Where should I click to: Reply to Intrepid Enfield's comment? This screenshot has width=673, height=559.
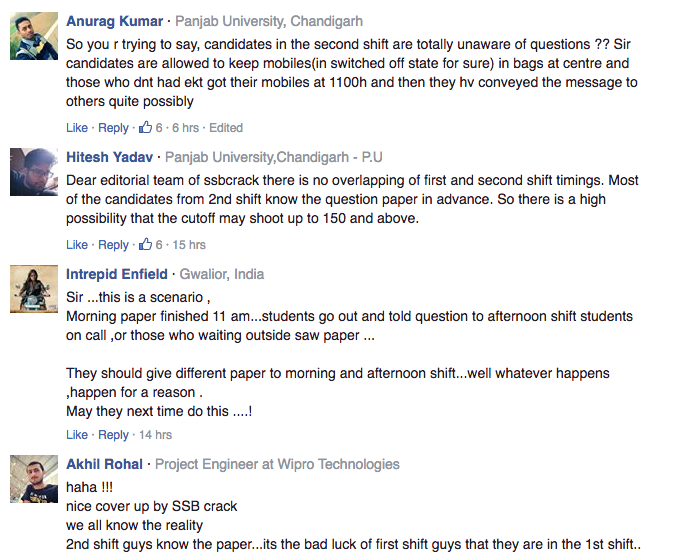[x=113, y=435]
